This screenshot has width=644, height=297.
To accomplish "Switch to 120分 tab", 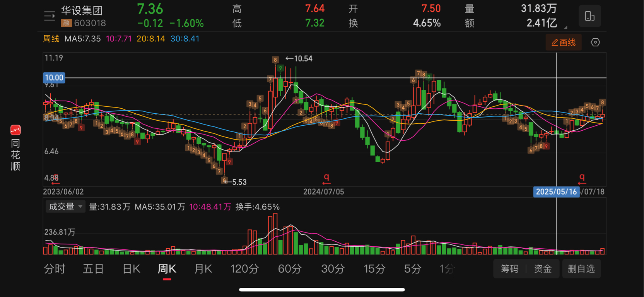I will (244, 269).
